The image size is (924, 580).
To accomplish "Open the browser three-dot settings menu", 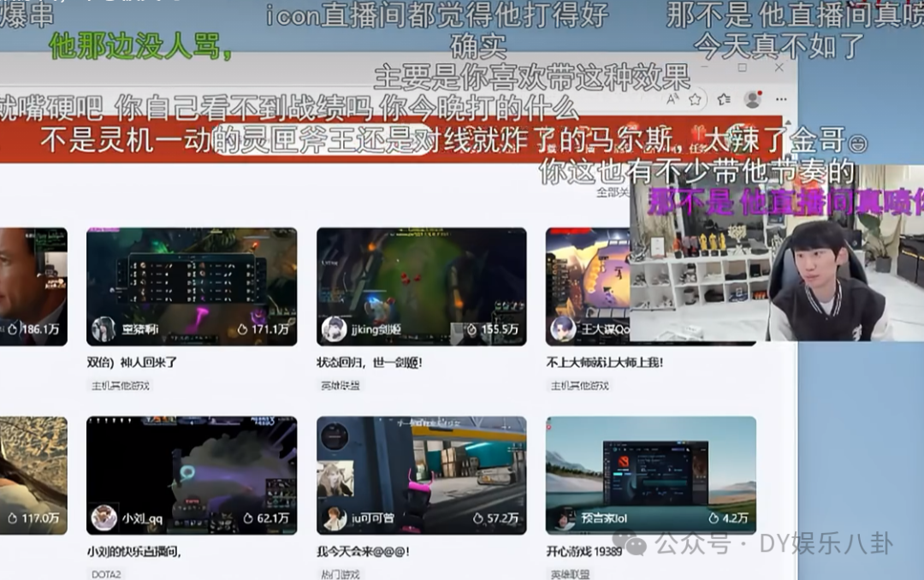I will point(781,99).
